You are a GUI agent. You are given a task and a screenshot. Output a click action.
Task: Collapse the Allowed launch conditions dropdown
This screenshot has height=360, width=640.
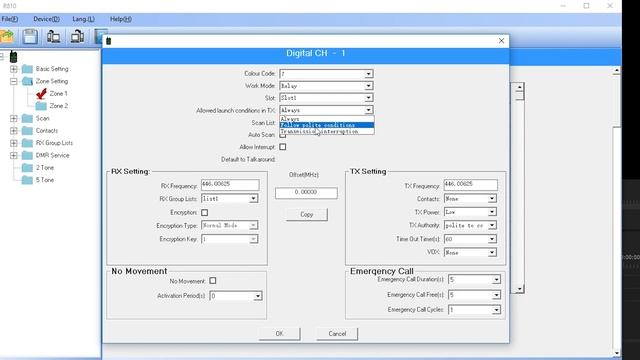pyautogui.click(x=368, y=110)
